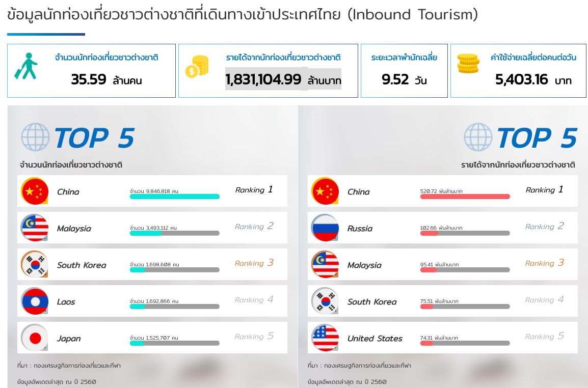Select the Ranking 3 South Korea row label
Image resolution: width=588 pixels, height=388 pixels.
pos(254,263)
